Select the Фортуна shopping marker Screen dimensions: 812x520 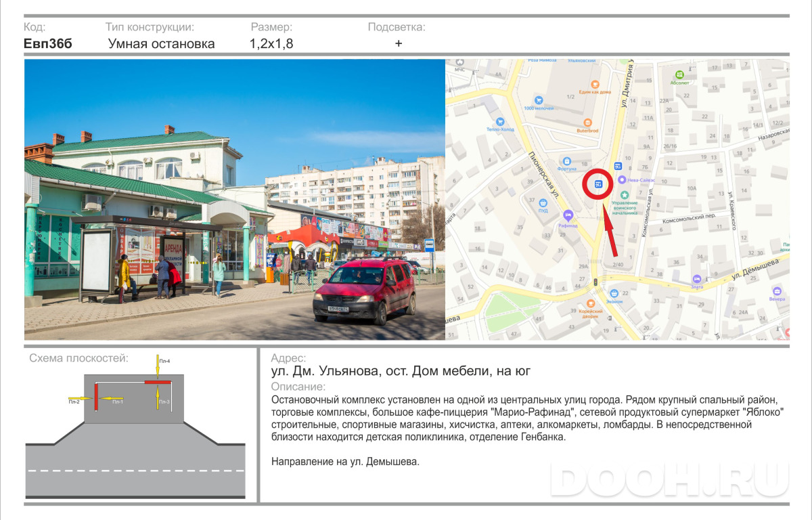[566, 161]
